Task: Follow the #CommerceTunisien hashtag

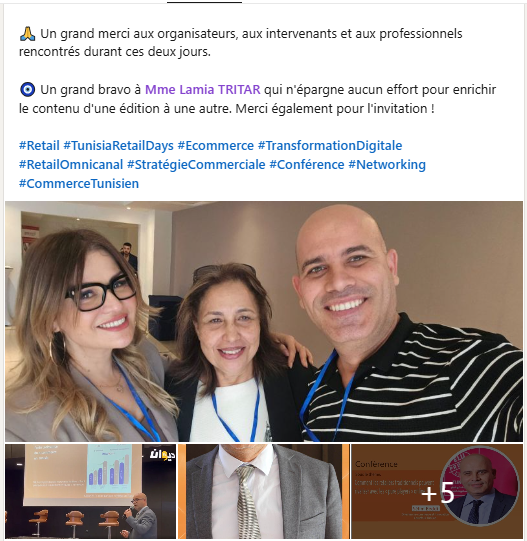Action: [x=79, y=184]
